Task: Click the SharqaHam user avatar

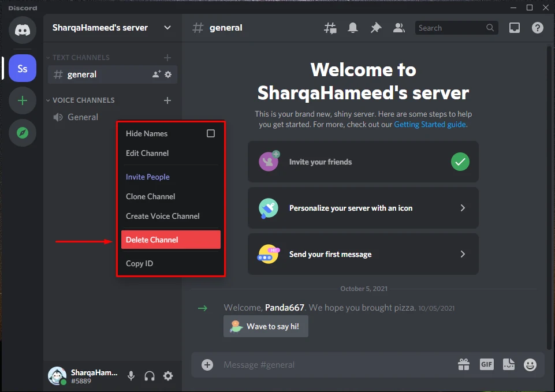Action: pyautogui.click(x=57, y=375)
